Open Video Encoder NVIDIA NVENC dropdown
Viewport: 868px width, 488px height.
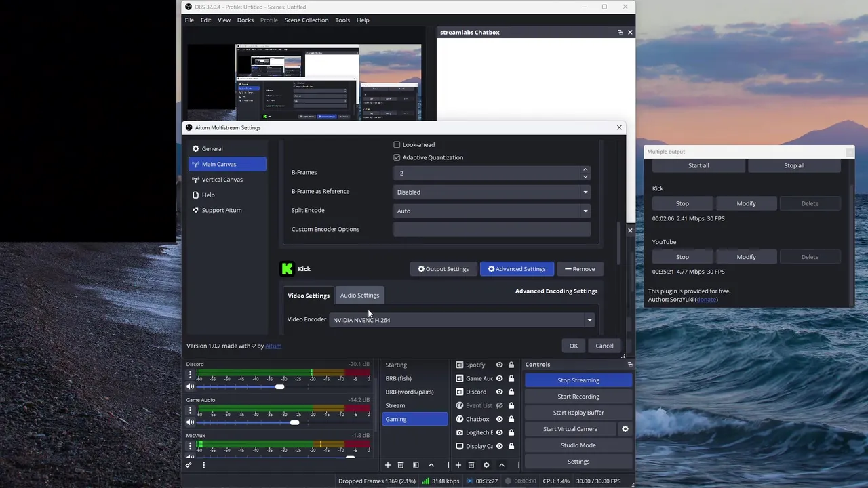(x=462, y=320)
